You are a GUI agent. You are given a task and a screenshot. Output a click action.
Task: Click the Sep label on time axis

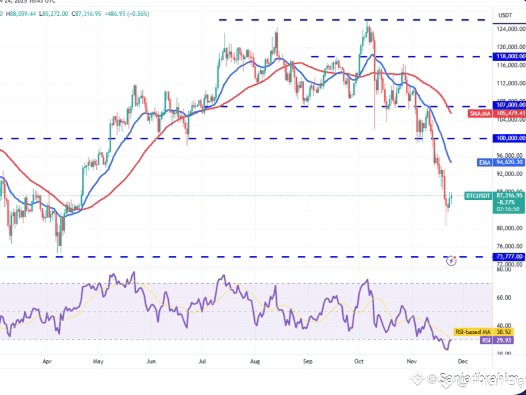308,361
